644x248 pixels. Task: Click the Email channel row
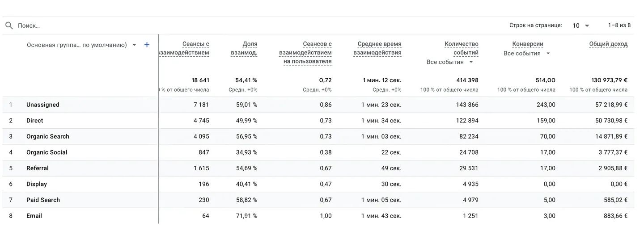tap(34, 216)
